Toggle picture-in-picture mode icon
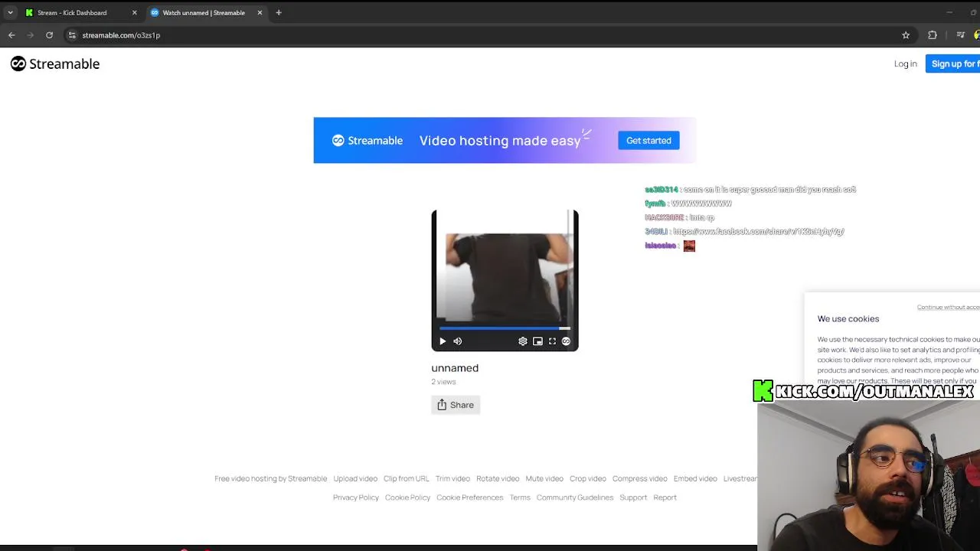Viewport: 980px width, 551px height. (537, 341)
